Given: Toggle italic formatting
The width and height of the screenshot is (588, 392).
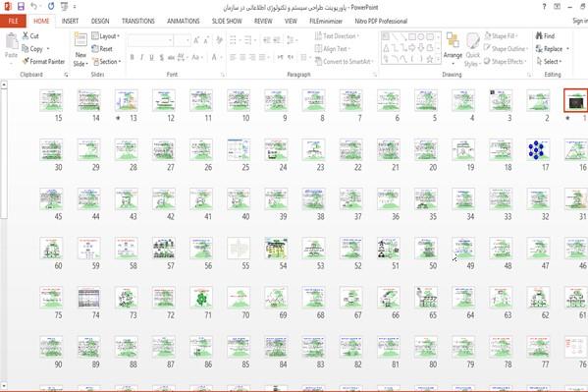Looking at the screenshot, I should click(x=141, y=57).
